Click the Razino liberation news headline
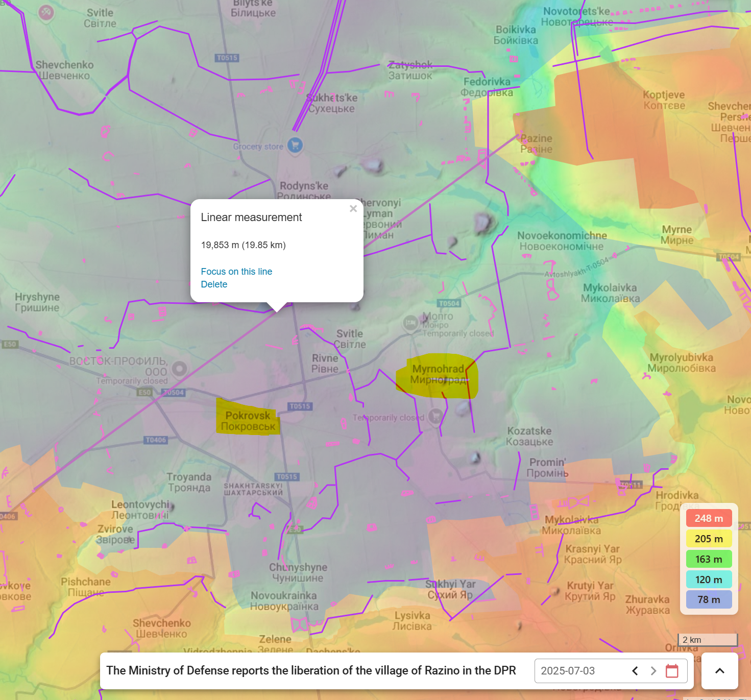The width and height of the screenshot is (751, 700). click(311, 670)
